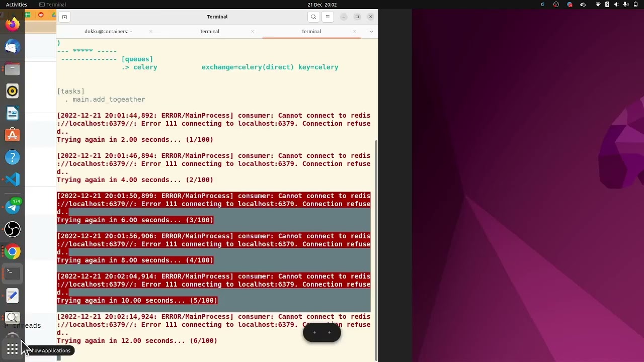Screen dimensions: 644x362
Task: Open Visual Studio Code from the dock
Action: click(x=13, y=179)
